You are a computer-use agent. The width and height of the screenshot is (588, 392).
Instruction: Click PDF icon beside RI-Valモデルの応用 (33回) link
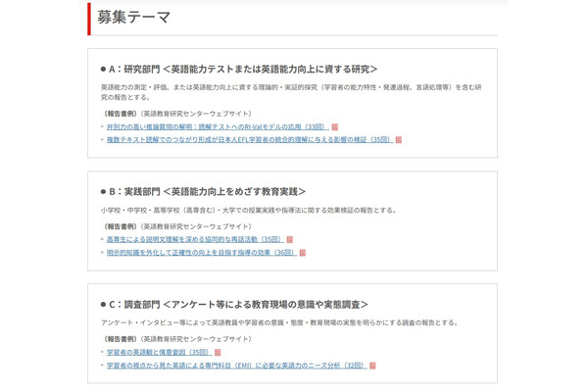[x=335, y=127]
